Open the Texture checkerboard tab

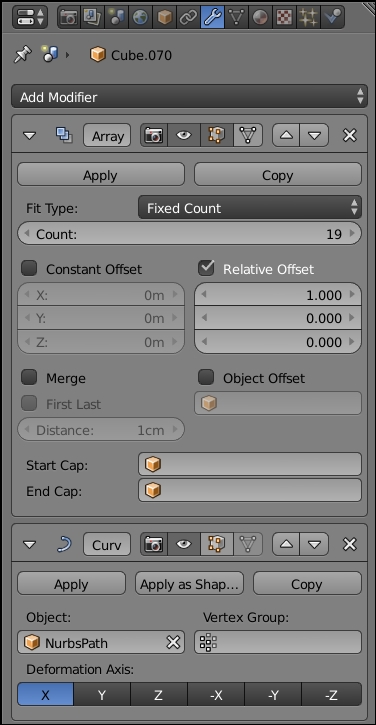click(x=284, y=17)
